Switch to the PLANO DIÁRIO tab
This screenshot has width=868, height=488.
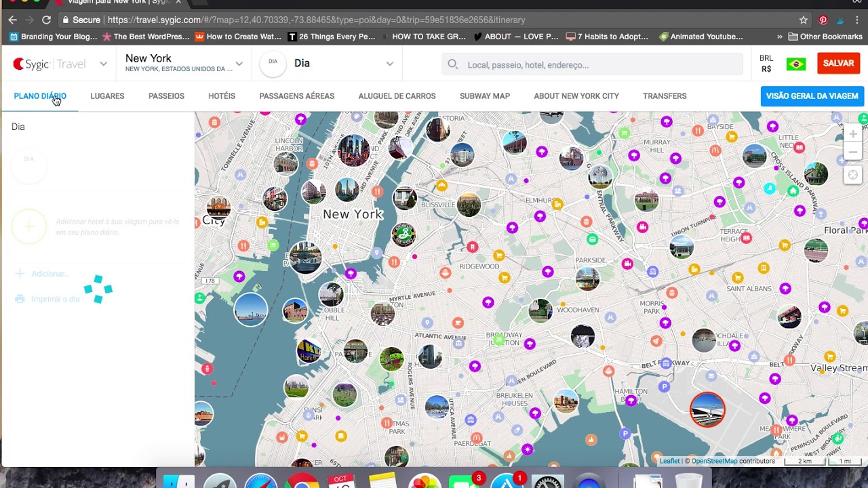pyautogui.click(x=40, y=96)
